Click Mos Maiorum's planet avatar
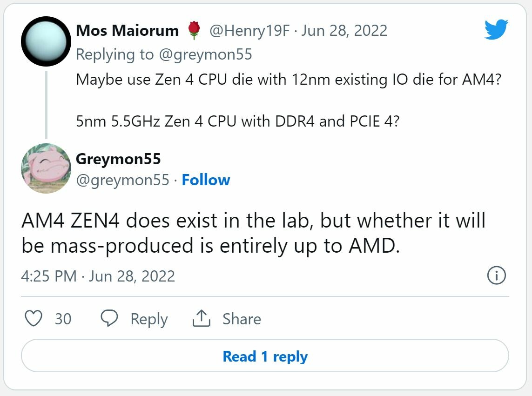The image size is (532, 396). click(x=46, y=41)
